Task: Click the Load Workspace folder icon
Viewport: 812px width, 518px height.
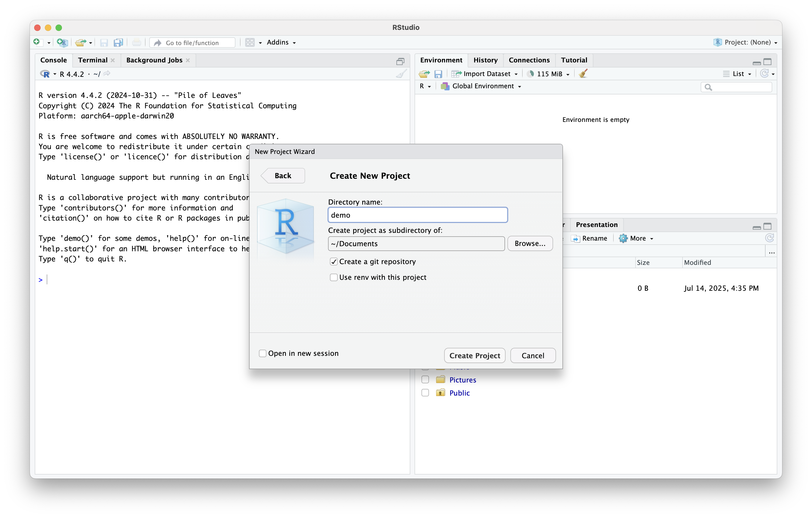Action: (x=424, y=74)
